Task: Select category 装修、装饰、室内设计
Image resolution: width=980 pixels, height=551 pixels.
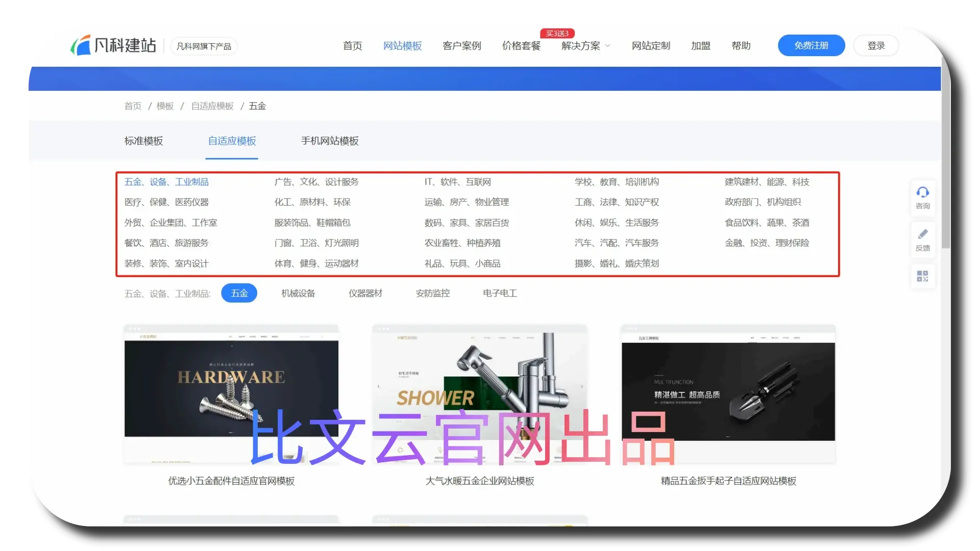Action: 166,264
